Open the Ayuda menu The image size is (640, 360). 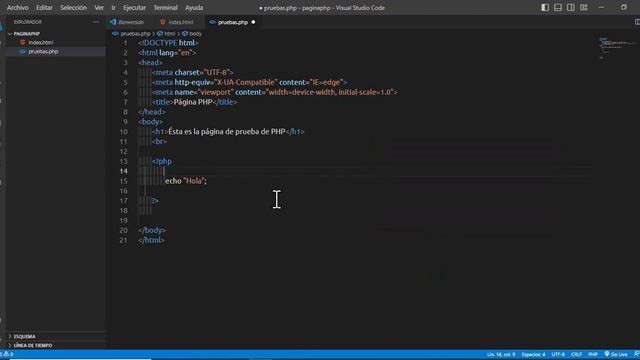click(x=194, y=8)
